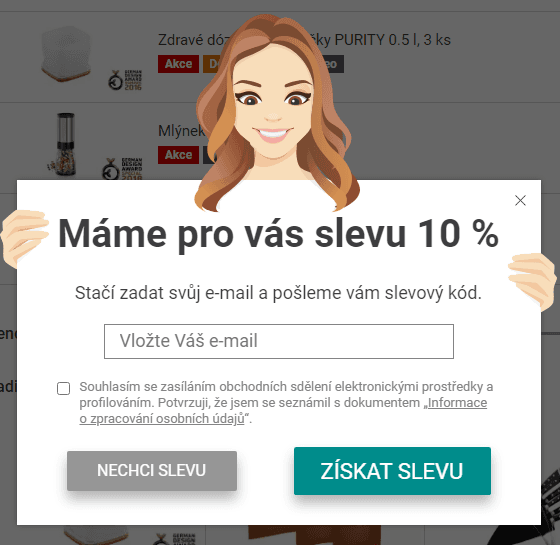Screen dimensions: 560x545
Task: Click the 'Máme pro vás slevu 10 %' heading
Action: [x=278, y=234]
